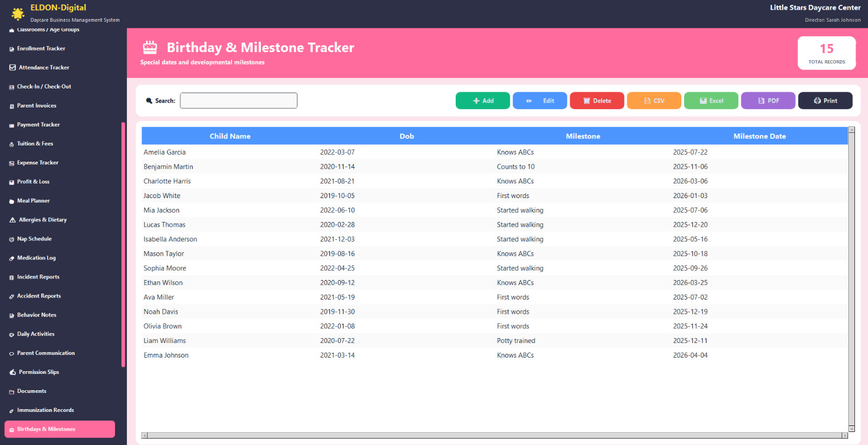Click Lucas Thomas dob 2020-02-28
Viewport: 868px width, 445px height.
(x=337, y=225)
